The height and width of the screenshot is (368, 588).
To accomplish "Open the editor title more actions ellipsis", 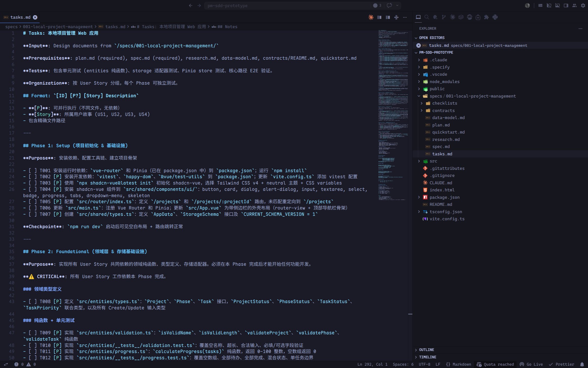I will (405, 17).
